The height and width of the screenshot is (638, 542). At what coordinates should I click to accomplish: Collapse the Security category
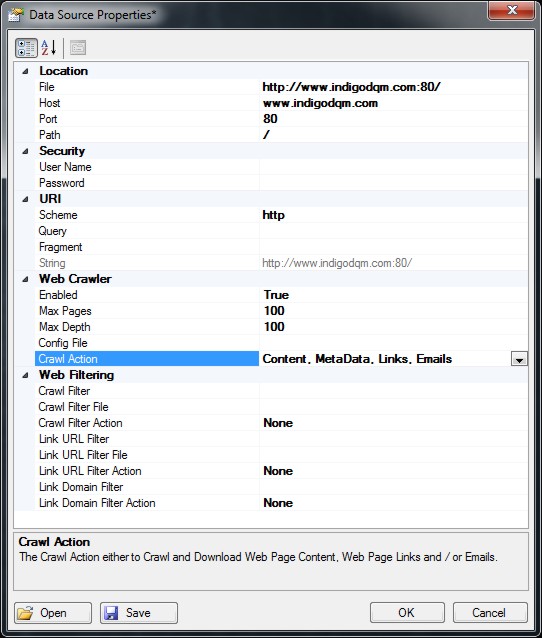(26, 151)
